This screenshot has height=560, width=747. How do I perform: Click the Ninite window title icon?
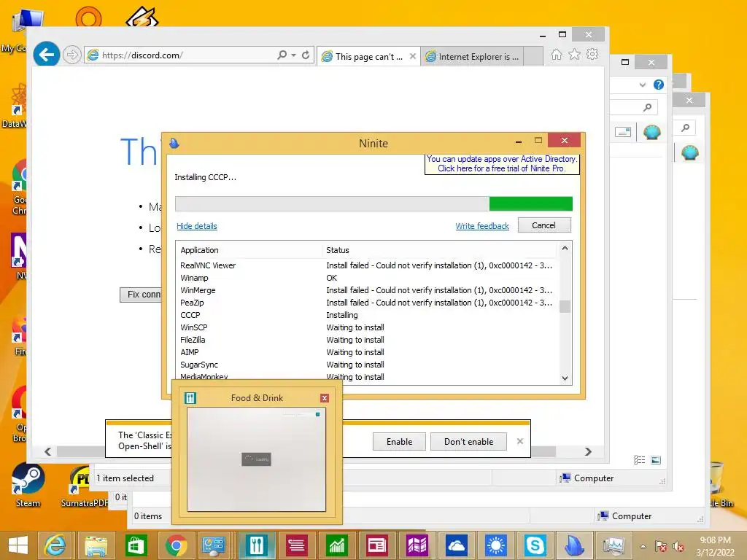coord(174,143)
